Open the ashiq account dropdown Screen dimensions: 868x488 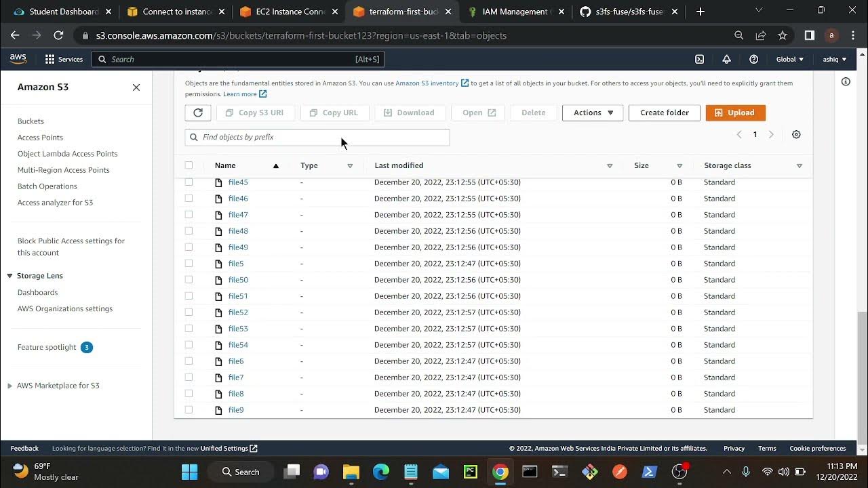834,59
